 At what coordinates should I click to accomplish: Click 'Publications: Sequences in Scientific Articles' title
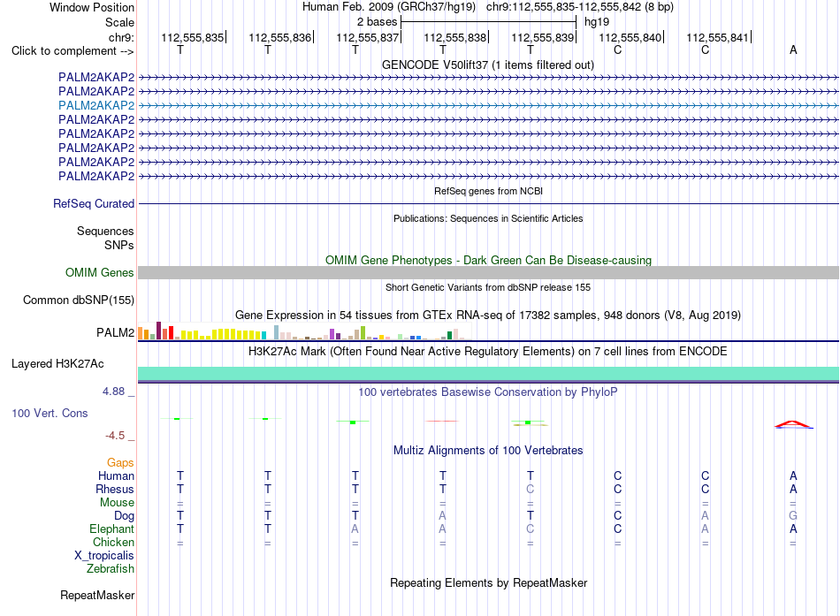(488, 218)
